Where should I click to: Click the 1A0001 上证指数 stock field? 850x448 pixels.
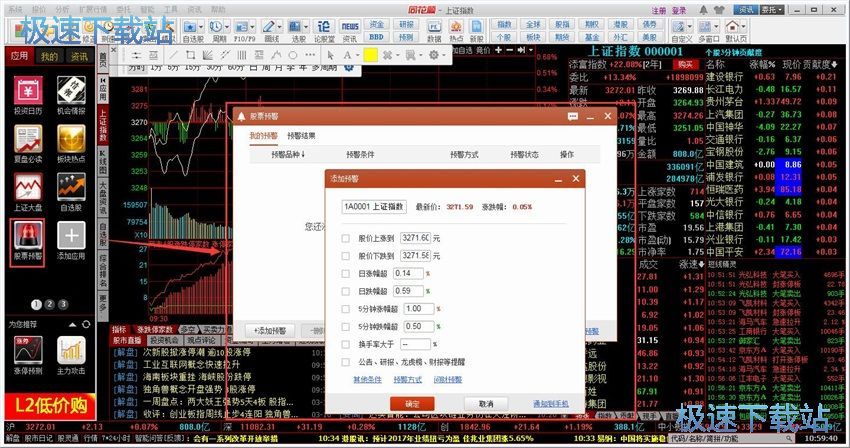click(374, 207)
